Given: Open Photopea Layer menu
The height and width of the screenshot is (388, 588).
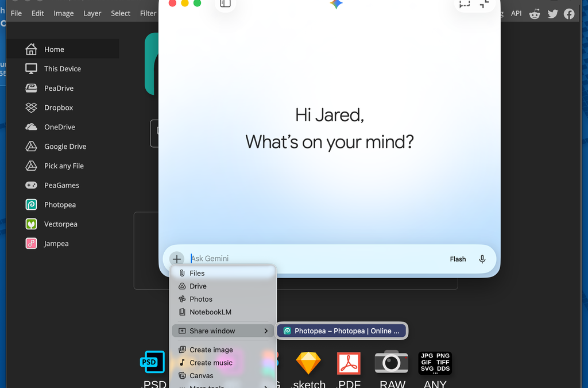Looking at the screenshot, I should click(92, 13).
